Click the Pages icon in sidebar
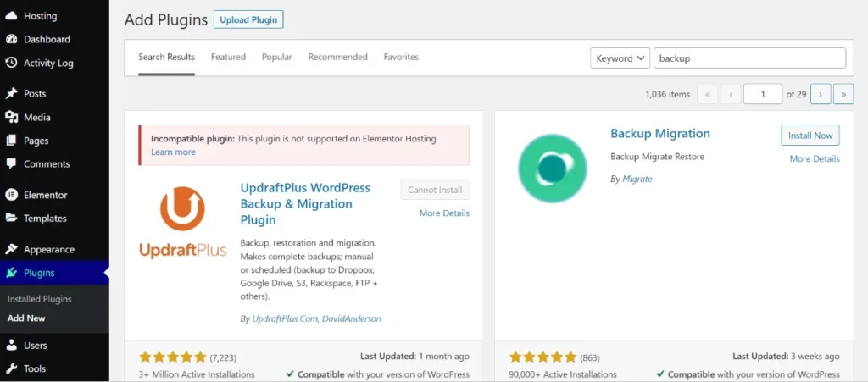This screenshot has height=382, width=868. pos(11,141)
